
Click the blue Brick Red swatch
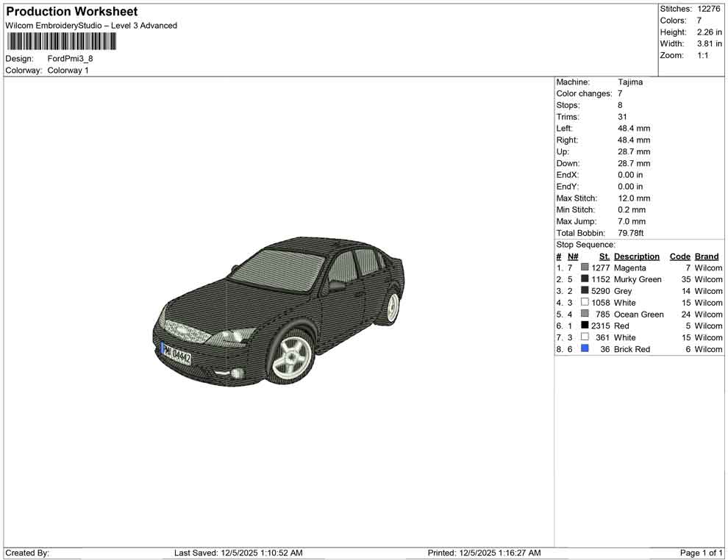click(x=585, y=349)
